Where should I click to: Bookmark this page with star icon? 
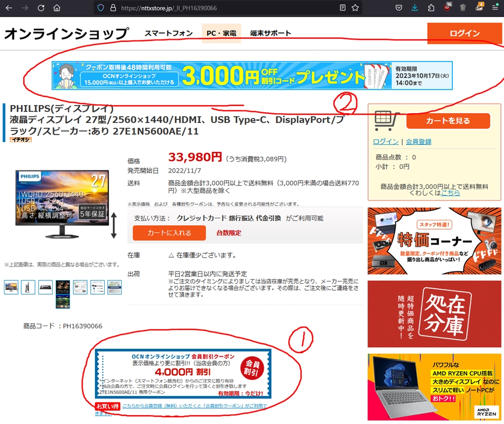click(355, 8)
